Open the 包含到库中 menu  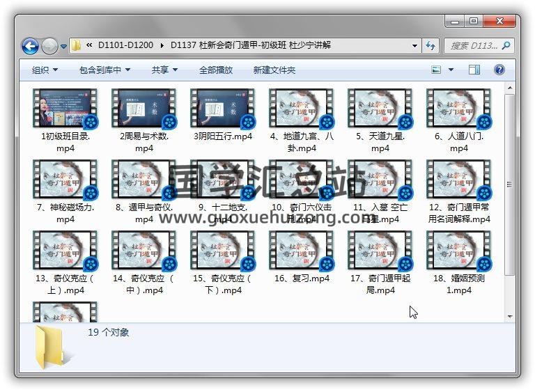[x=104, y=70]
